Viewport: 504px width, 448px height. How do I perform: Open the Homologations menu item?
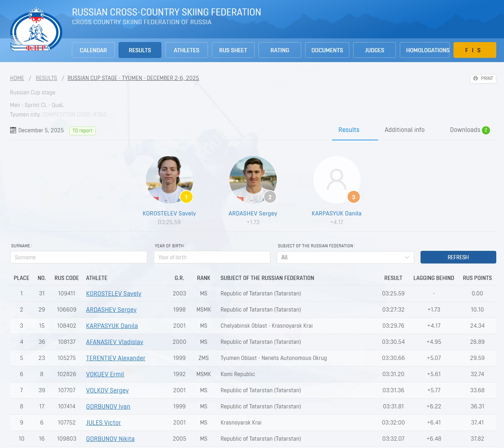click(425, 50)
